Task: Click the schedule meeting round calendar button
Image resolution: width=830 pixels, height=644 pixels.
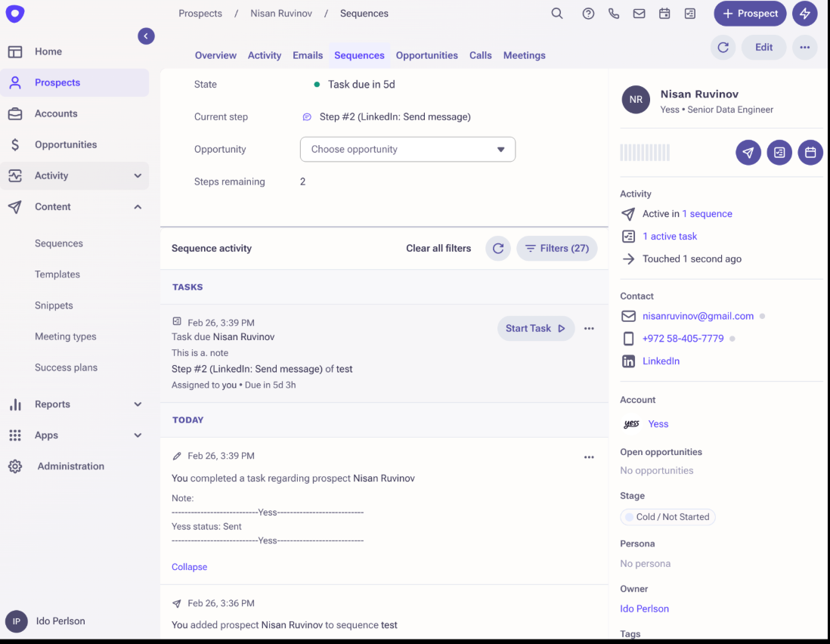Action: pos(810,153)
